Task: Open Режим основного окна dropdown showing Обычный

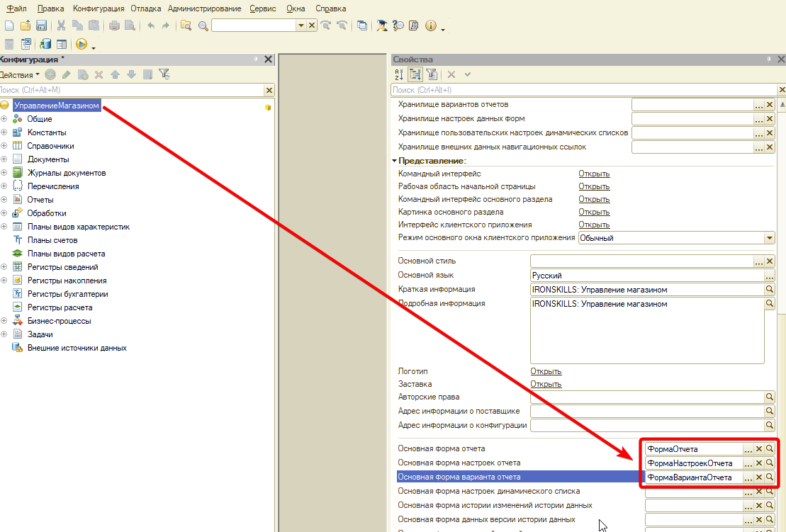Action: 770,238
